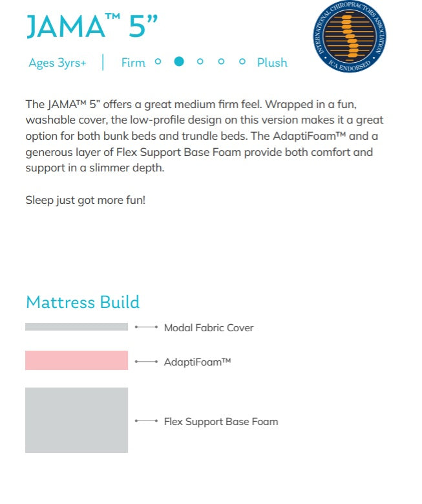Click the Modal Fabric Cover label
This screenshot has width=422, height=504.
point(208,328)
